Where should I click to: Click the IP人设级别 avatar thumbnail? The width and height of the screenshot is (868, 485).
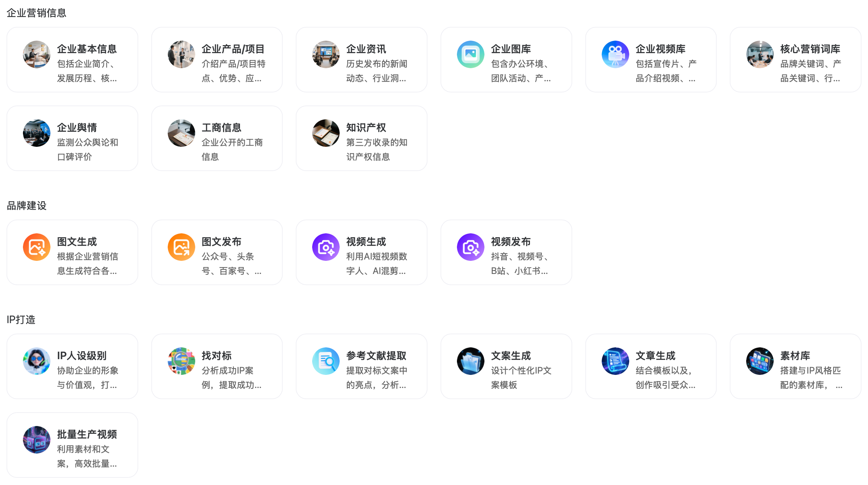[x=36, y=361]
